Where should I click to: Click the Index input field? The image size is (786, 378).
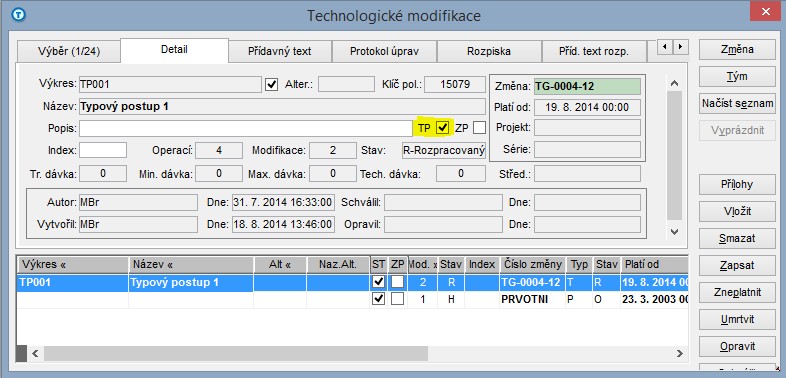click(103, 150)
